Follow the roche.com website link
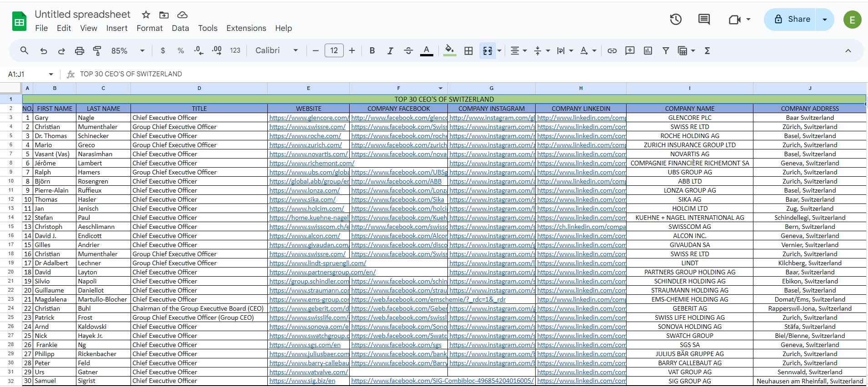 [305, 136]
